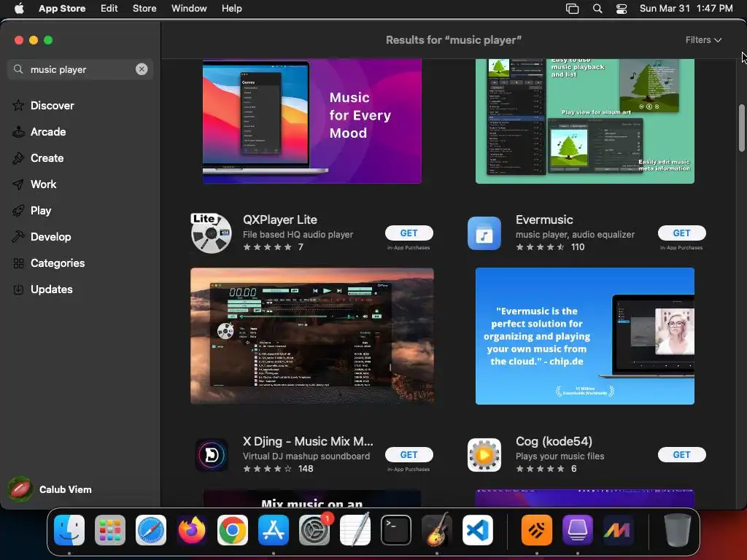The image size is (747, 560).
Task: Open GarageBand from the dock
Action: click(x=437, y=530)
